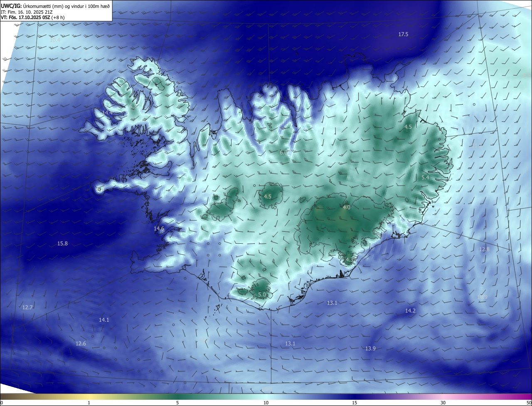Click the 14.2 value label over the sea
The image size is (532, 406).
coord(410,311)
